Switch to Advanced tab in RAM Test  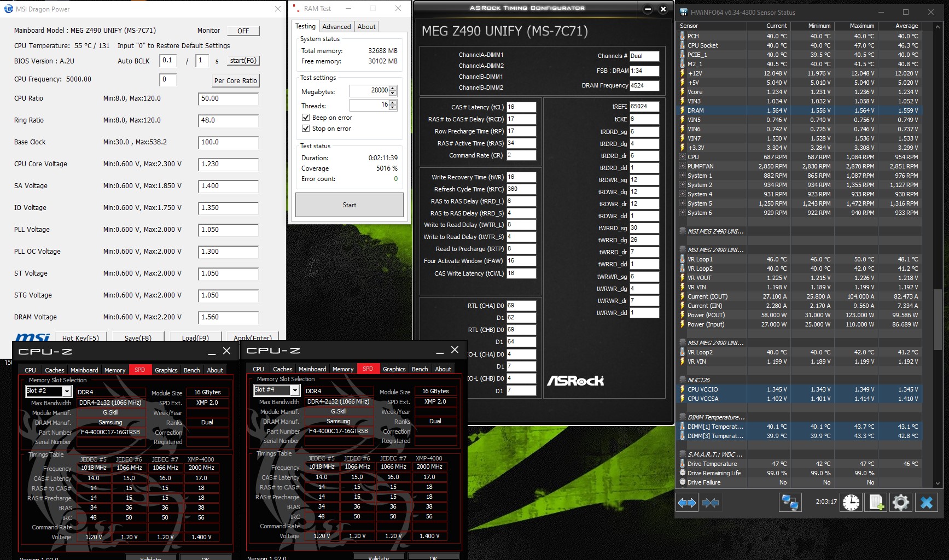[x=336, y=27]
